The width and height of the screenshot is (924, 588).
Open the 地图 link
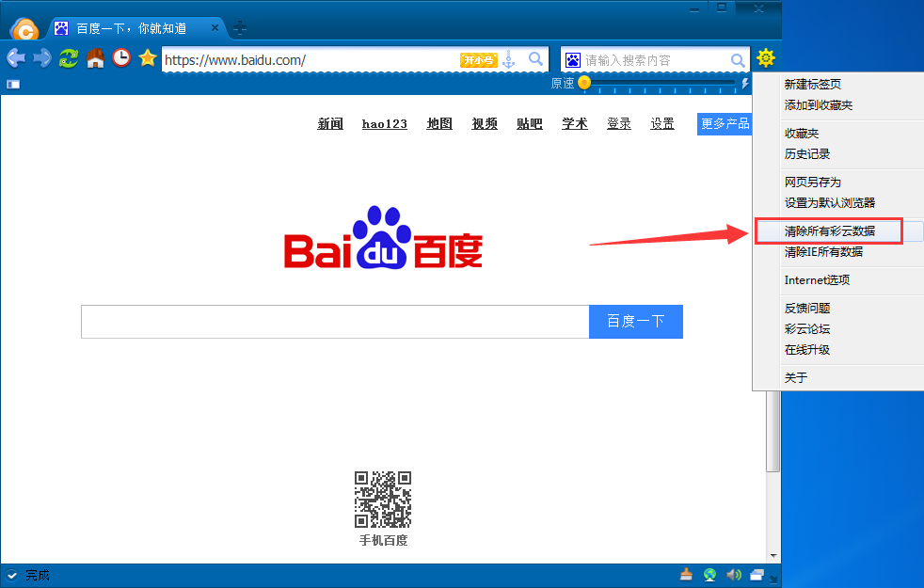pyautogui.click(x=439, y=124)
